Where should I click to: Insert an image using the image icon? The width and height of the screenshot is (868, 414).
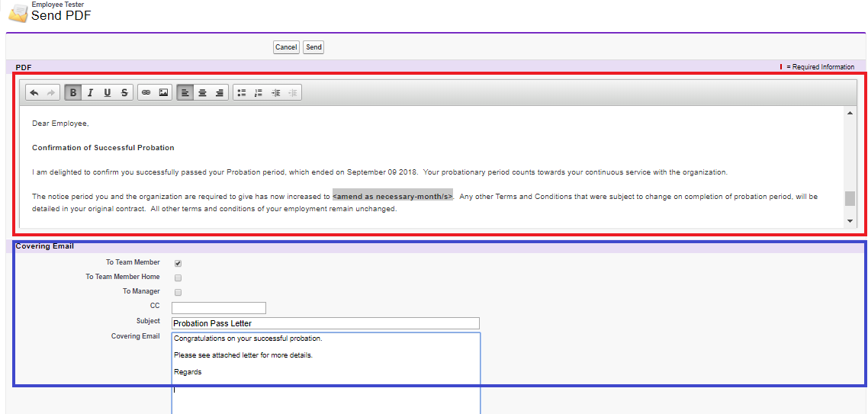pyautogui.click(x=163, y=93)
